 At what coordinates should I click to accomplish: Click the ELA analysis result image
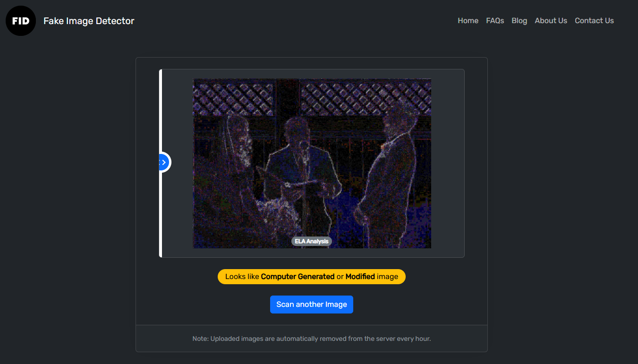pyautogui.click(x=312, y=163)
